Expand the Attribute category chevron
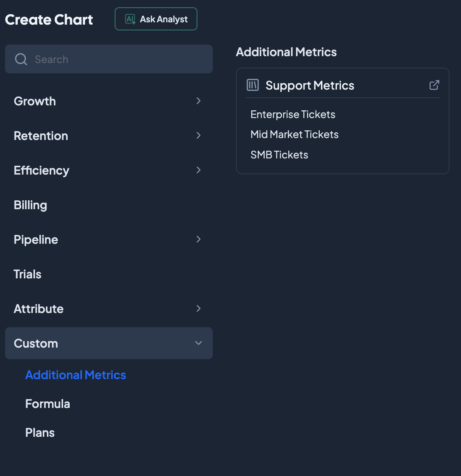 pos(199,308)
